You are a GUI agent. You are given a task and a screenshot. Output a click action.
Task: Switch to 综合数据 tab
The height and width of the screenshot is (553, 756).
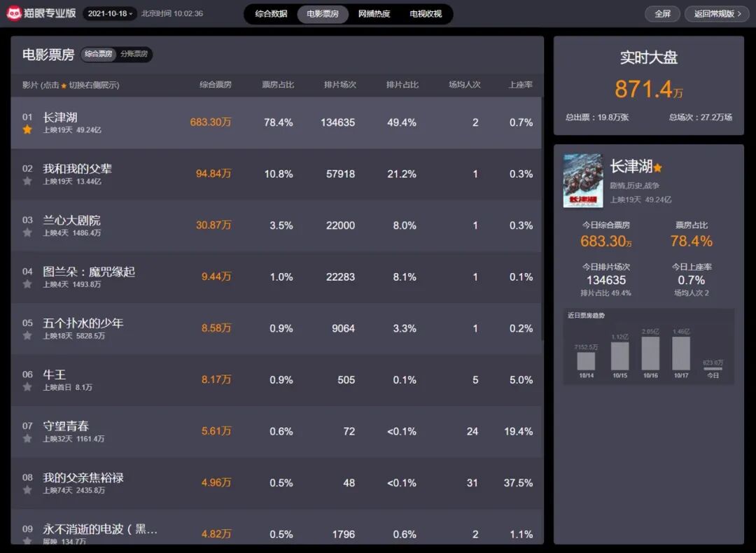tap(271, 13)
